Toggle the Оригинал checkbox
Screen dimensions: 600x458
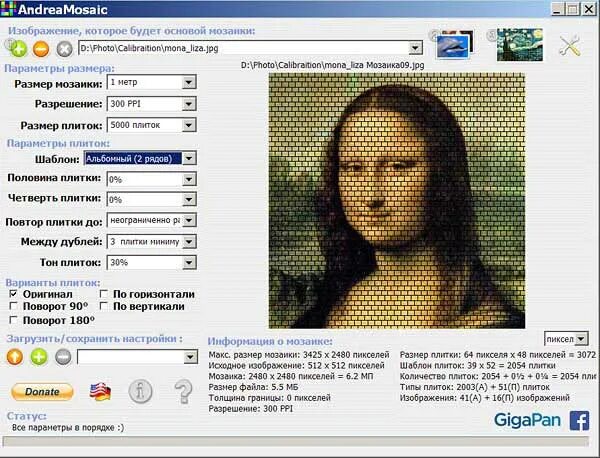13,294
